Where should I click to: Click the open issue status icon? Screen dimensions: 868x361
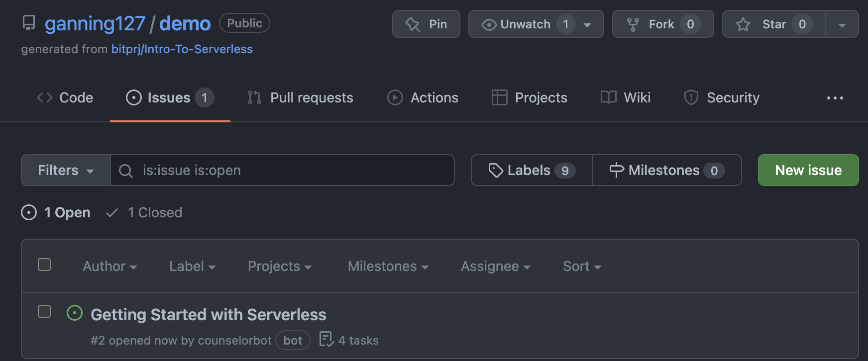click(x=75, y=313)
